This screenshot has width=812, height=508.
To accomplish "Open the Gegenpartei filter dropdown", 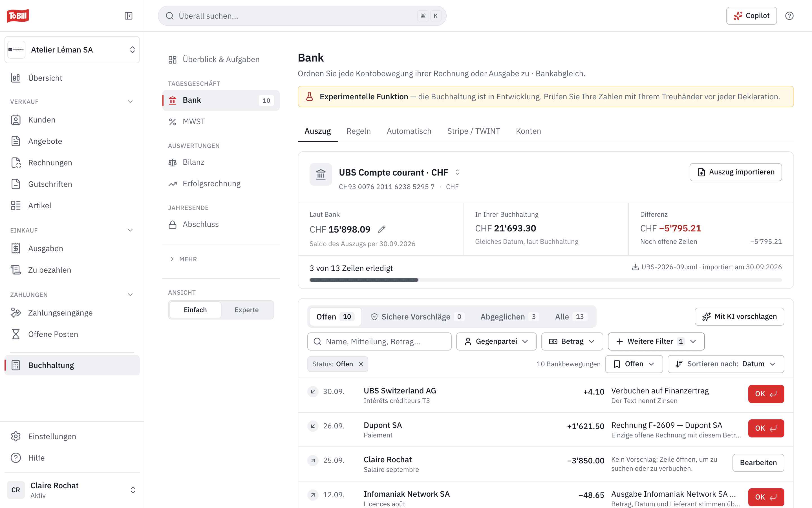I will click(496, 341).
